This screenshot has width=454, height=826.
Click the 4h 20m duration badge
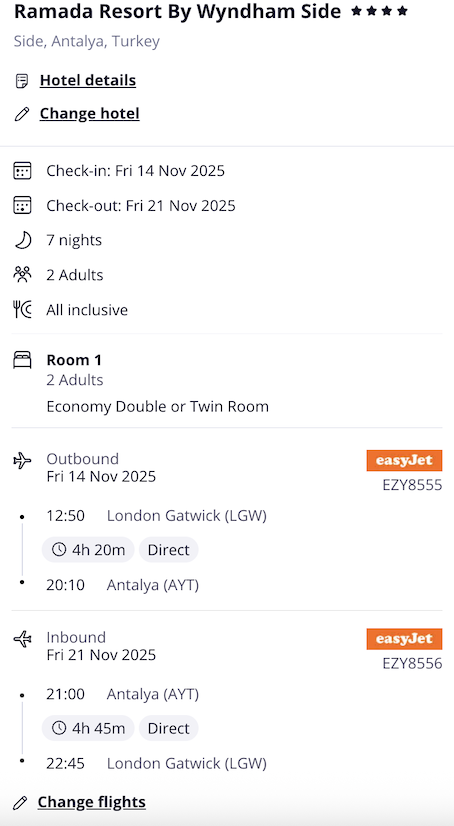pyautogui.click(x=88, y=550)
